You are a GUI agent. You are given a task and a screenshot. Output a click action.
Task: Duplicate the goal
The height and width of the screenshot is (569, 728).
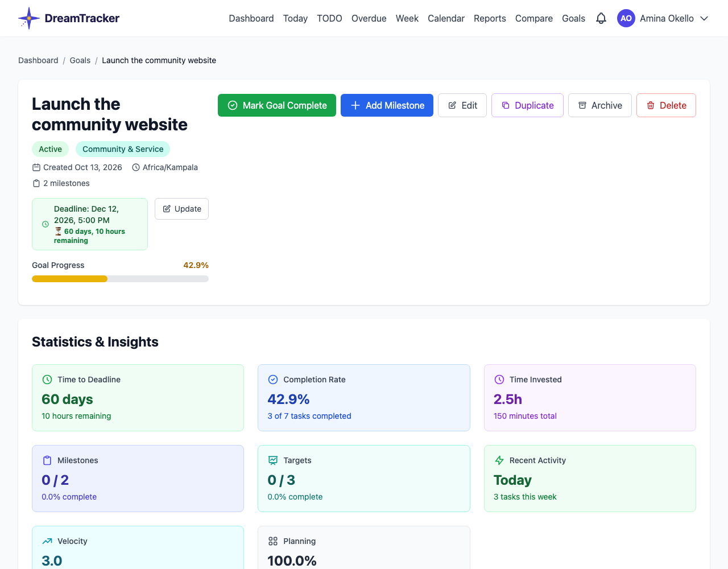[x=527, y=105]
